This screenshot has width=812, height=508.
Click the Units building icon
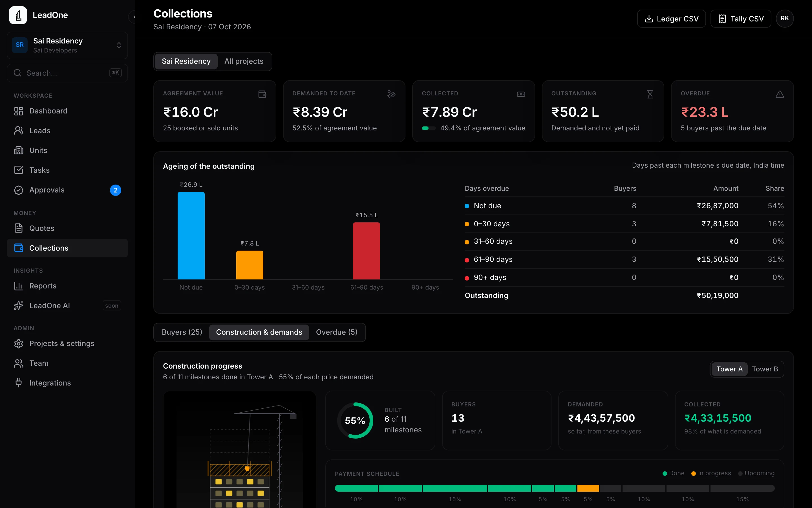click(18, 150)
